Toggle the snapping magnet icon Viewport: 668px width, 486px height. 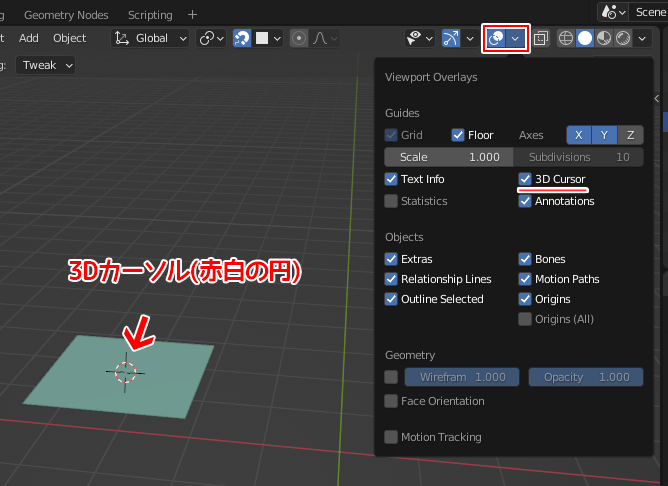[242, 38]
